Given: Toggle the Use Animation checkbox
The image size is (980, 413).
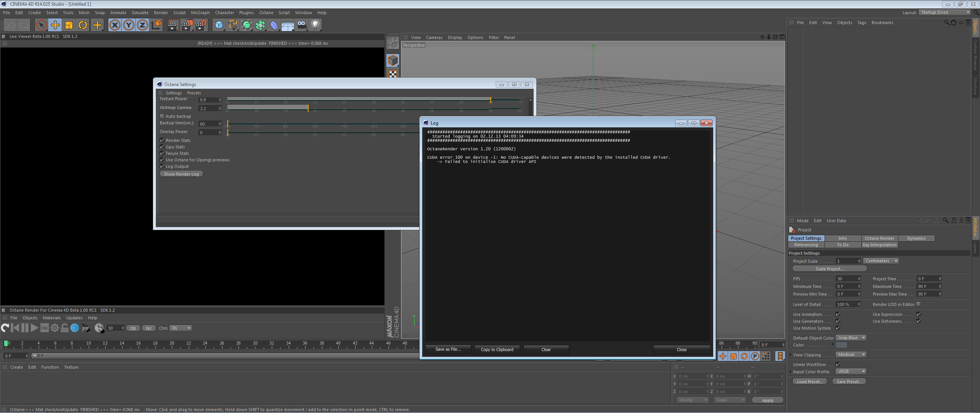Looking at the screenshot, I should click(838, 314).
